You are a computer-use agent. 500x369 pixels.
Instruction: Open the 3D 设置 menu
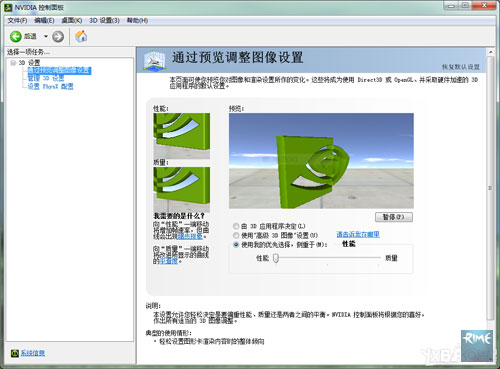click(104, 21)
